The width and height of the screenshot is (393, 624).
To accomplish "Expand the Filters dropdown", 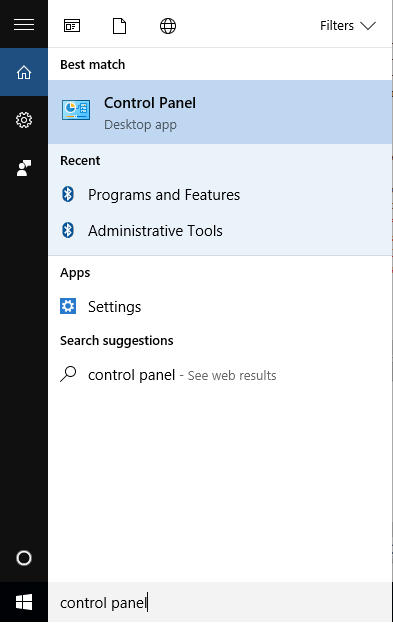I will point(348,25).
